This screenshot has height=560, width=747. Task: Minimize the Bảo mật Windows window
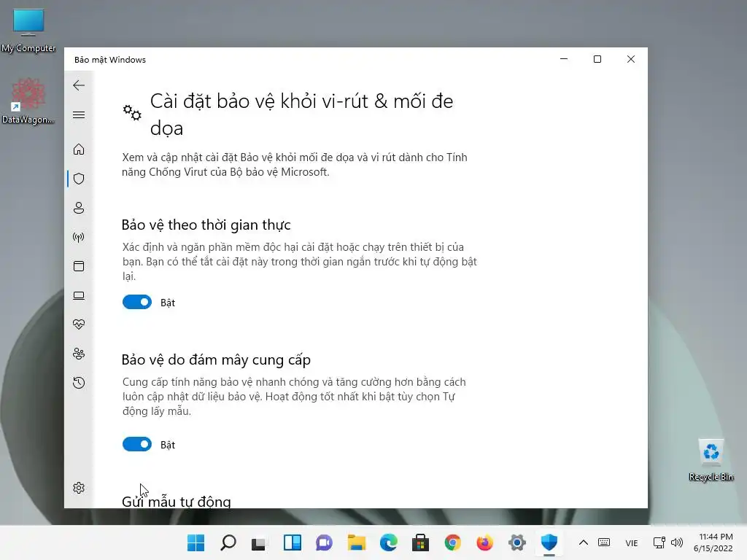tap(564, 59)
